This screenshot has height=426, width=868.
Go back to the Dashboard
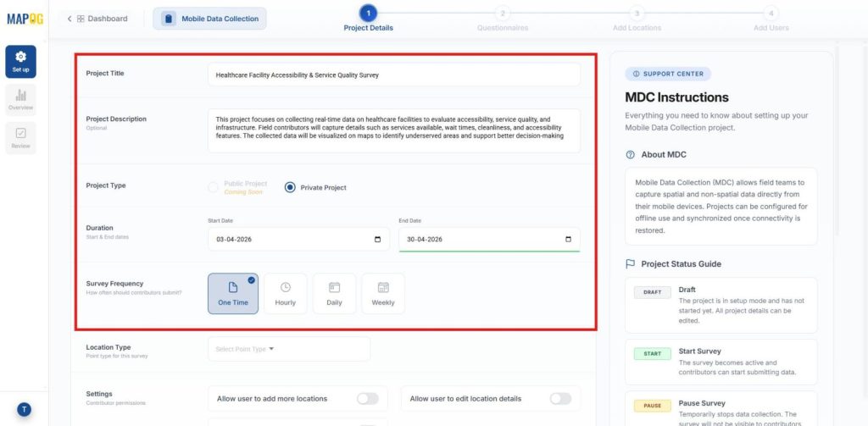[x=97, y=19]
